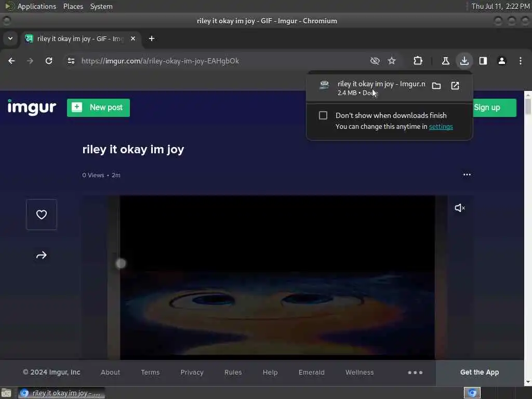Go back with the browser back arrow
532x399 pixels.
[x=11, y=61]
